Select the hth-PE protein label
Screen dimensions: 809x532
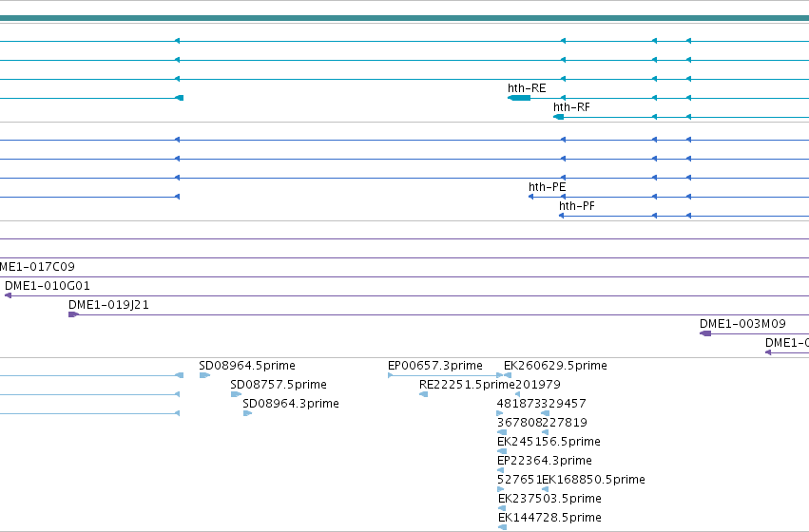click(547, 186)
